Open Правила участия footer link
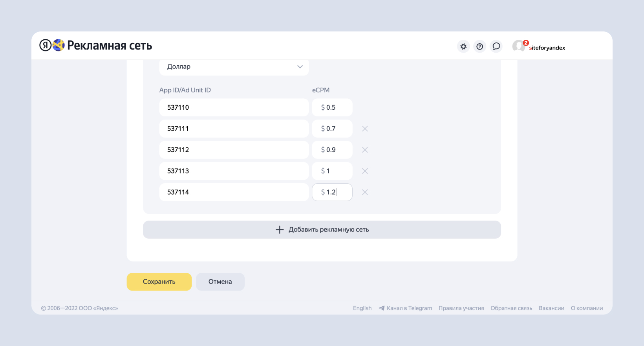The image size is (644, 346). point(461,308)
